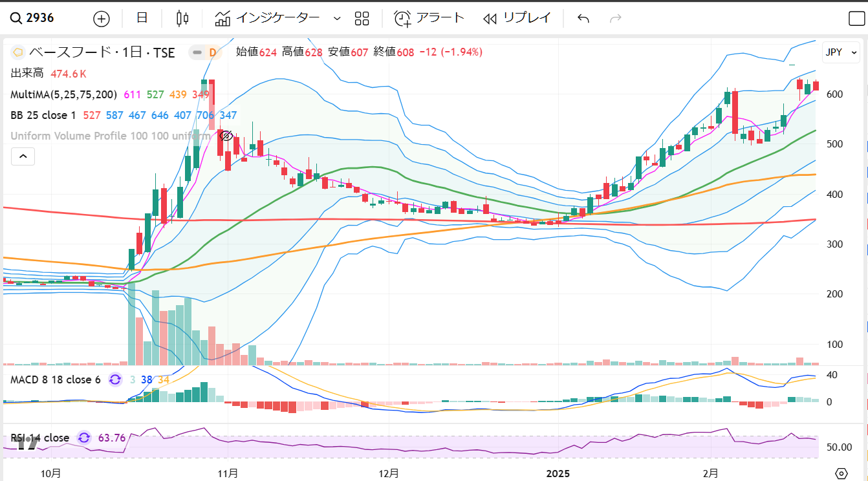The height and width of the screenshot is (481, 868).
Task: Click the 600 price axis label
Action: 834,94
